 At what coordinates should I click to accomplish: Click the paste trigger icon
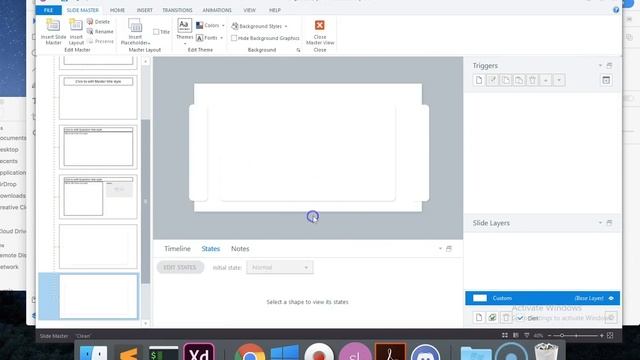pyautogui.click(x=519, y=80)
